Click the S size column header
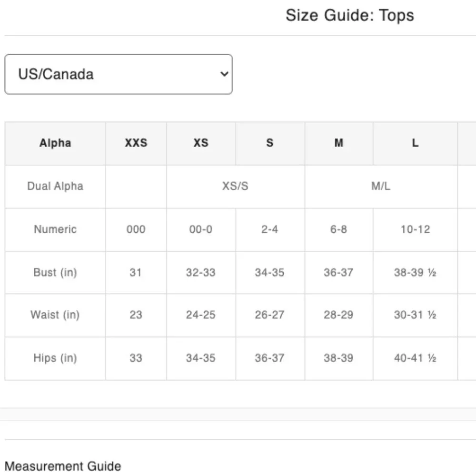 tap(270, 143)
